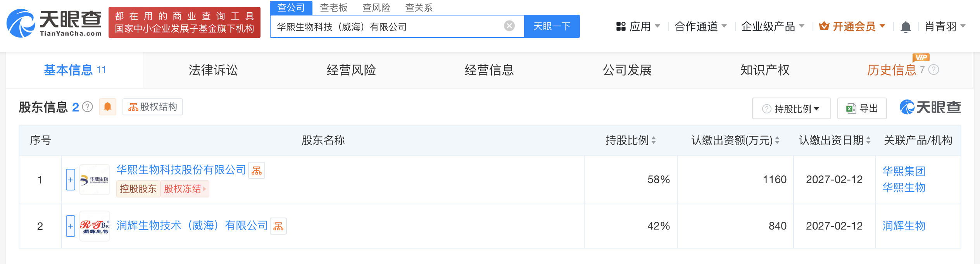Open equity structure icon beside 华熙生物科技股份有限公司
Viewport: 980px width, 264px height.
coord(257,170)
